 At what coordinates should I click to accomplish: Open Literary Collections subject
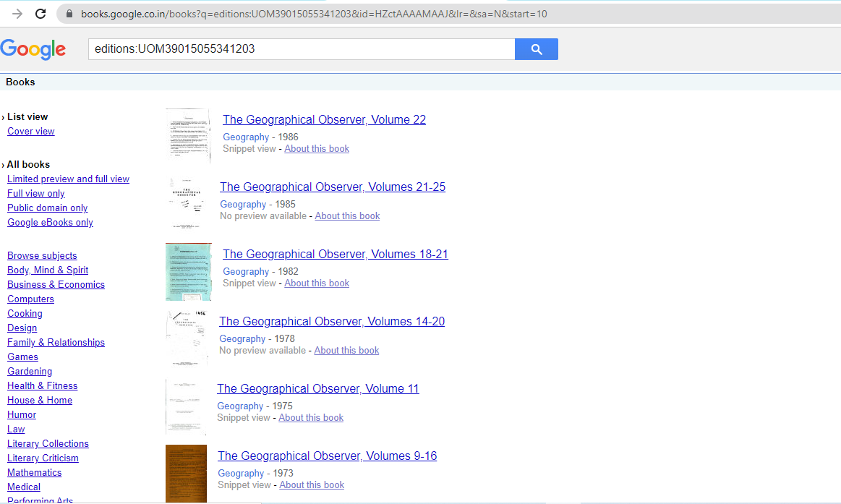tap(48, 444)
